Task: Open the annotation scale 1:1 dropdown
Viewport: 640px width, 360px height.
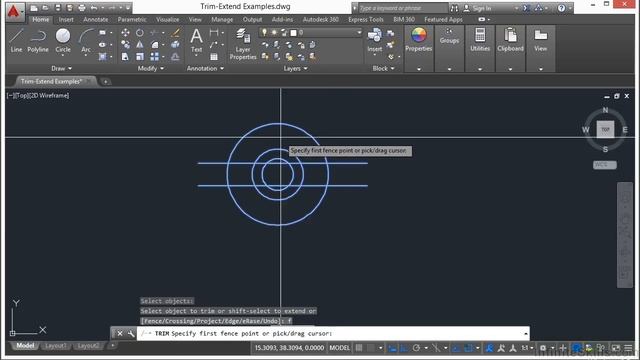Action: point(527,348)
